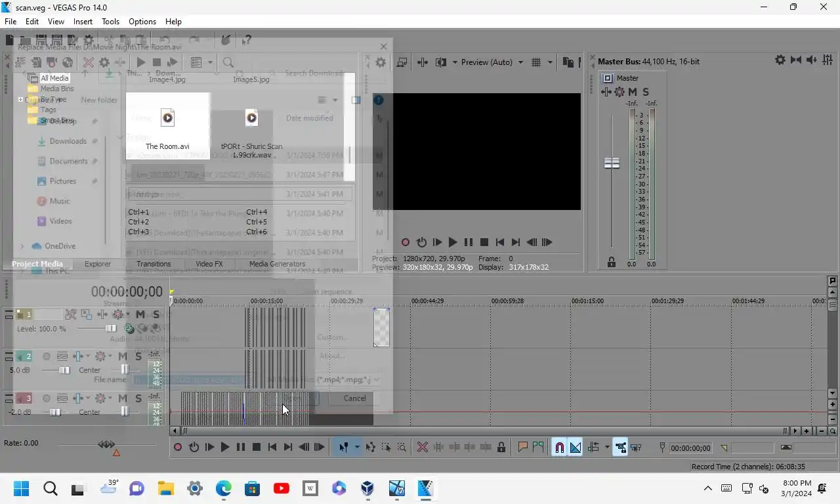Open the Preview (Auto) quality dropdown
Image resolution: width=840 pixels, height=504 pixels.
click(x=520, y=62)
